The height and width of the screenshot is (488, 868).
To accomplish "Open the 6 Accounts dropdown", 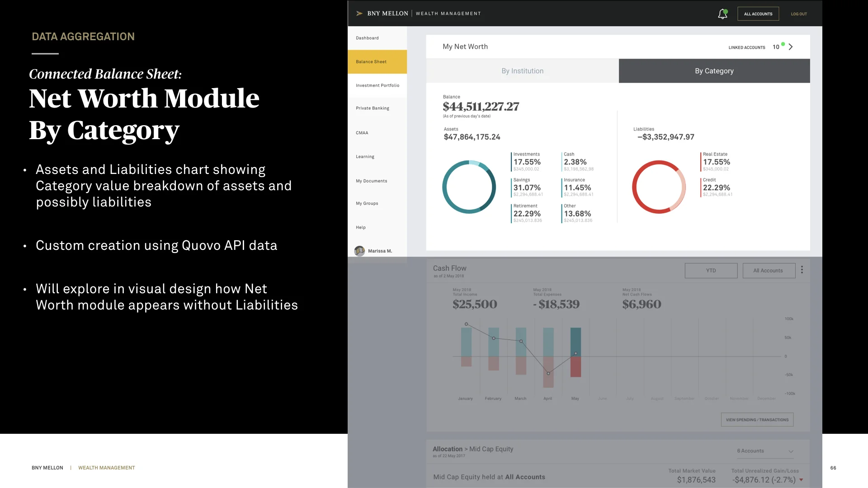I will 765,451.
